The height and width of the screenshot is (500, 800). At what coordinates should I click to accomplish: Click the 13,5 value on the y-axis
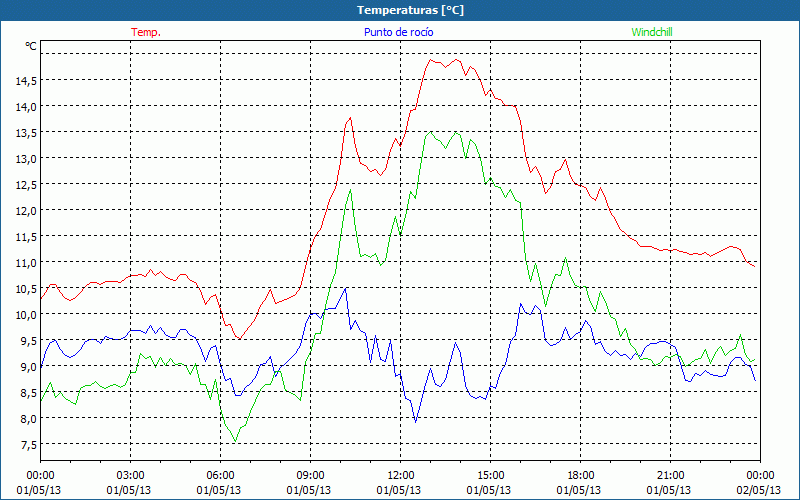(26, 132)
